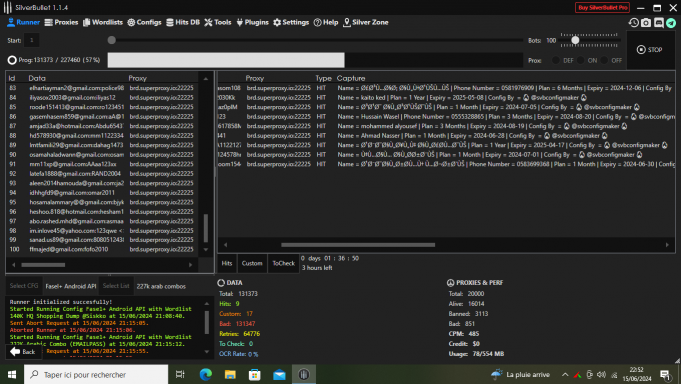Screen dimensions: 681x384
Task: Click the data list scroll-left arrow
Action: coord(13,265)
